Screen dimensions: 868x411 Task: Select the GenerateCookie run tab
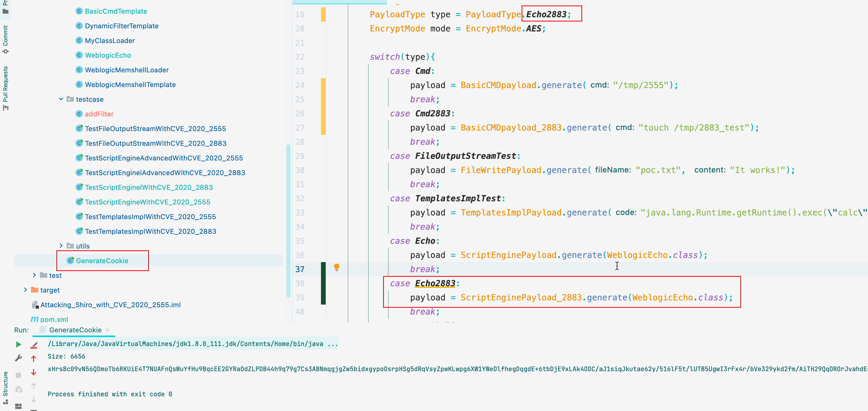tap(75, 330)
